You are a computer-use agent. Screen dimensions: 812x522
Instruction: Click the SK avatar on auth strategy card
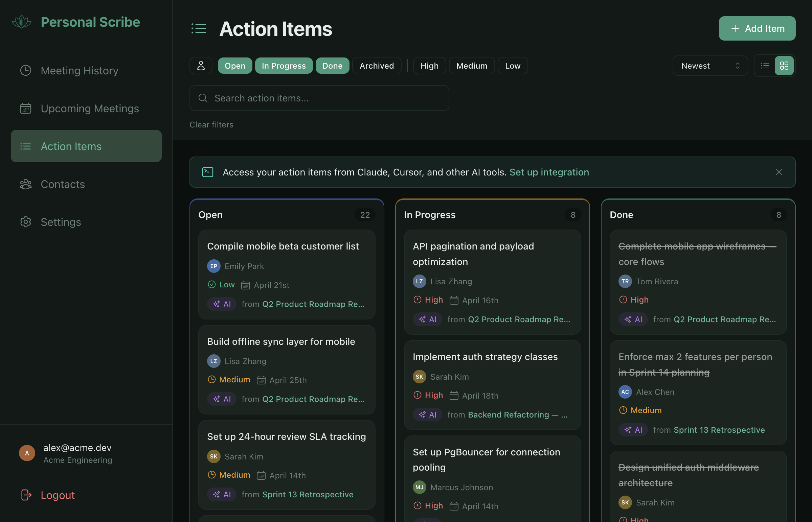pos(419,377)
